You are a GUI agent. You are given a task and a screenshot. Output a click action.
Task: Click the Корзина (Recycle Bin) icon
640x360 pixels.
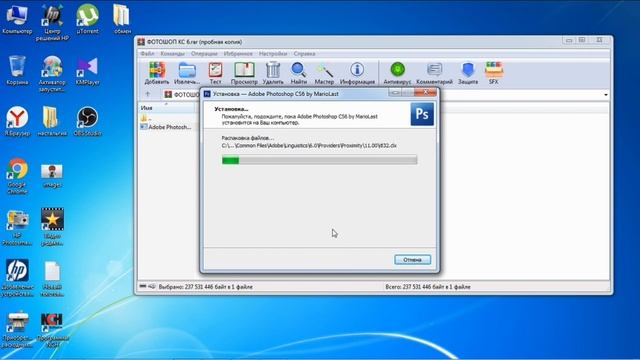pyautogui.click(x=17, y=70)
